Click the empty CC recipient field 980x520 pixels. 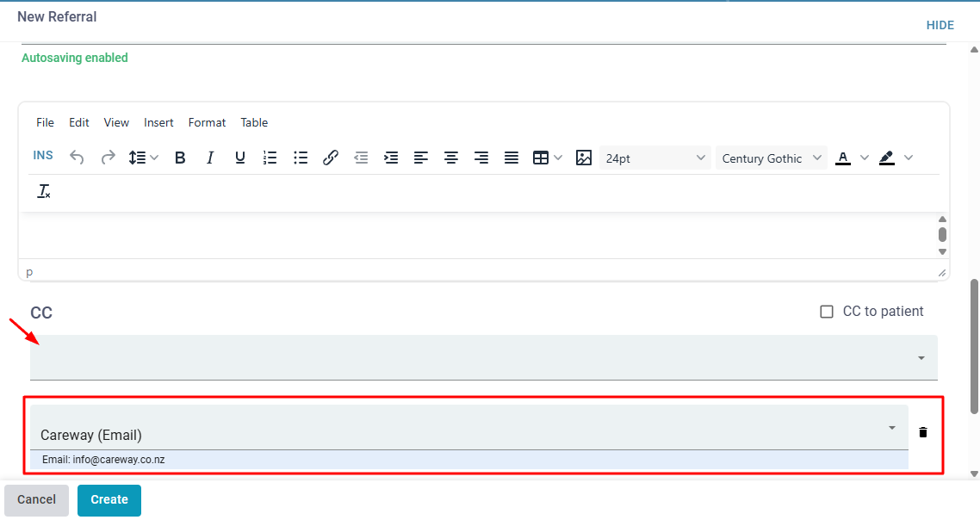474,357
